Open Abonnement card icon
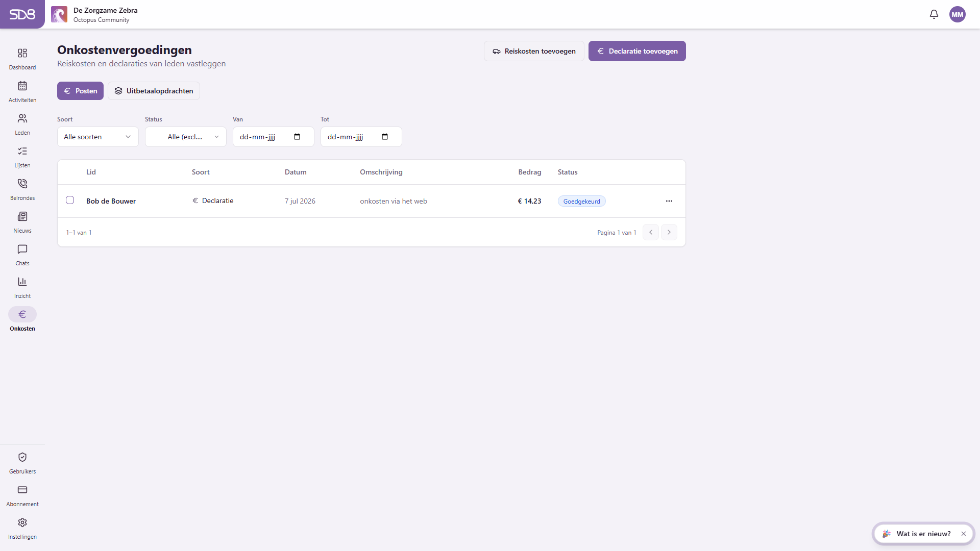 click(x=22, y=490)
